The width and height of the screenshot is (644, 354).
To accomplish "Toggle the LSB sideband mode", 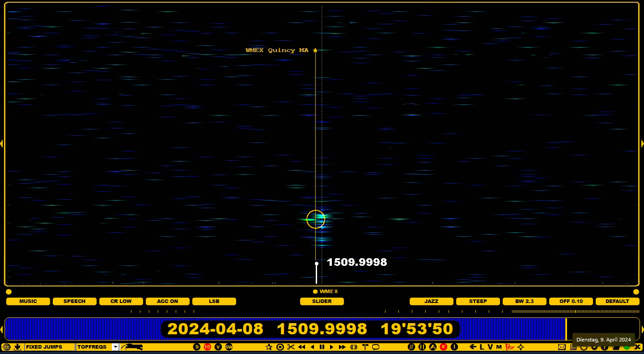I will [214, 301].
